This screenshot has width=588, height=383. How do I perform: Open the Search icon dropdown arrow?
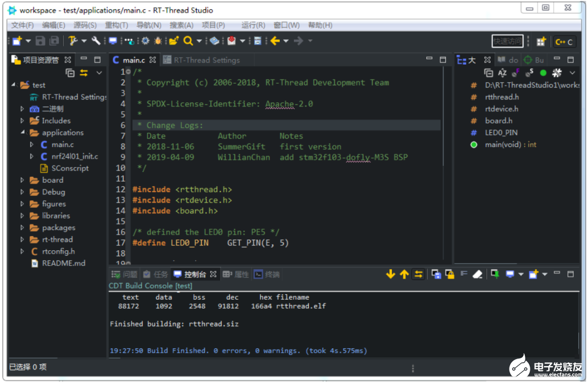tap(199, 41)
